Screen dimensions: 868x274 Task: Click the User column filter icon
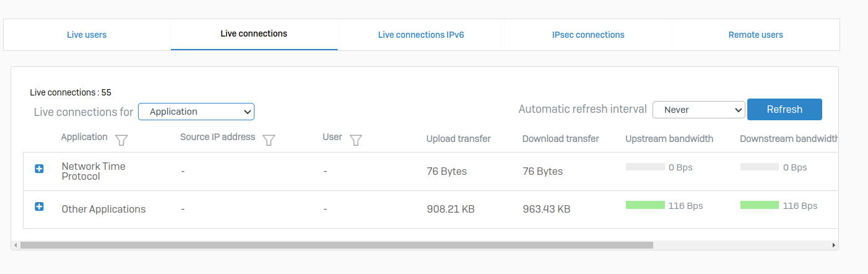(355, 140)
